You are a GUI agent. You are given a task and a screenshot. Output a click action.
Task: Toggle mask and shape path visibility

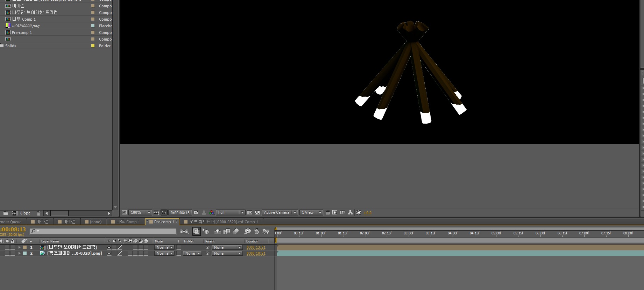pyautogui.click(x=164, y=212)
